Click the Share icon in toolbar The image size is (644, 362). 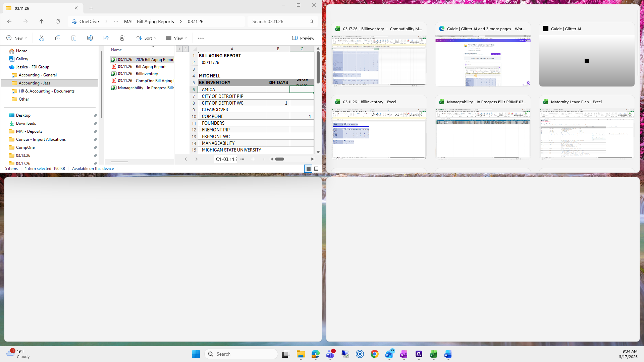coord(106,38)
